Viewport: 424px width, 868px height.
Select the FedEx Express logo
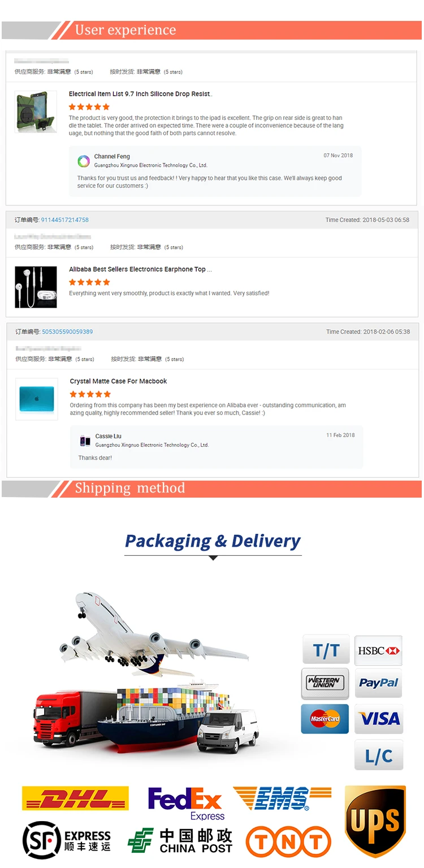[185, 804]
